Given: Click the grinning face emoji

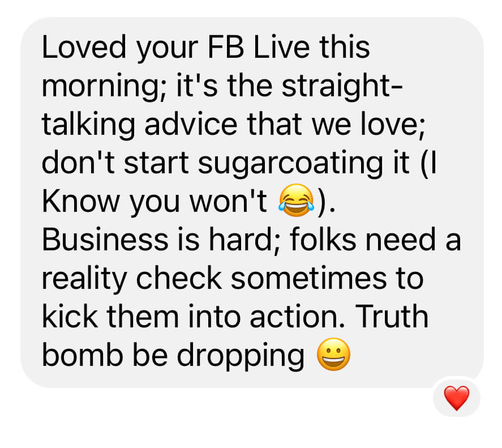Looking at the screenshot, I should coord(333,355).
